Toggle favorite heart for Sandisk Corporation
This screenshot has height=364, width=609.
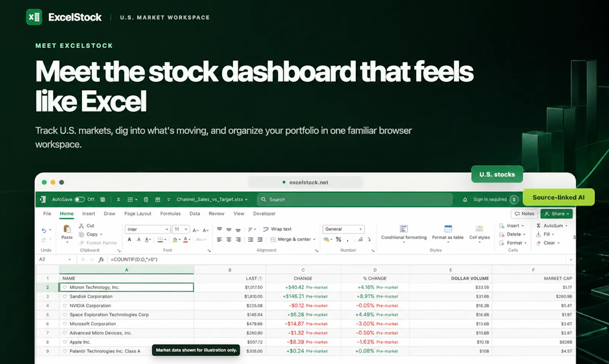pos(65,296)
